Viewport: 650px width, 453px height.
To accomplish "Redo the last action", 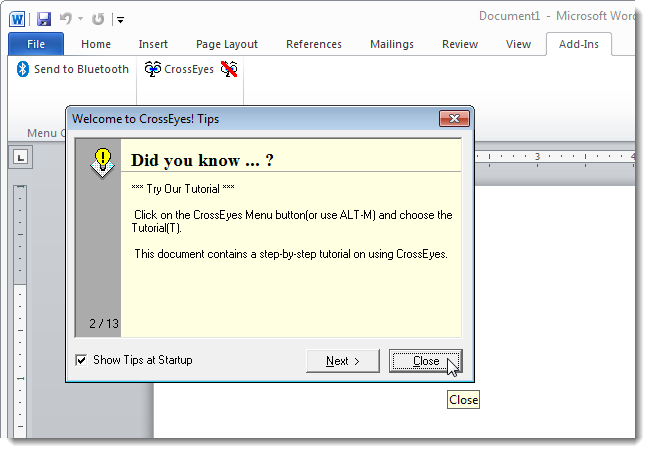I will (98, 19).
